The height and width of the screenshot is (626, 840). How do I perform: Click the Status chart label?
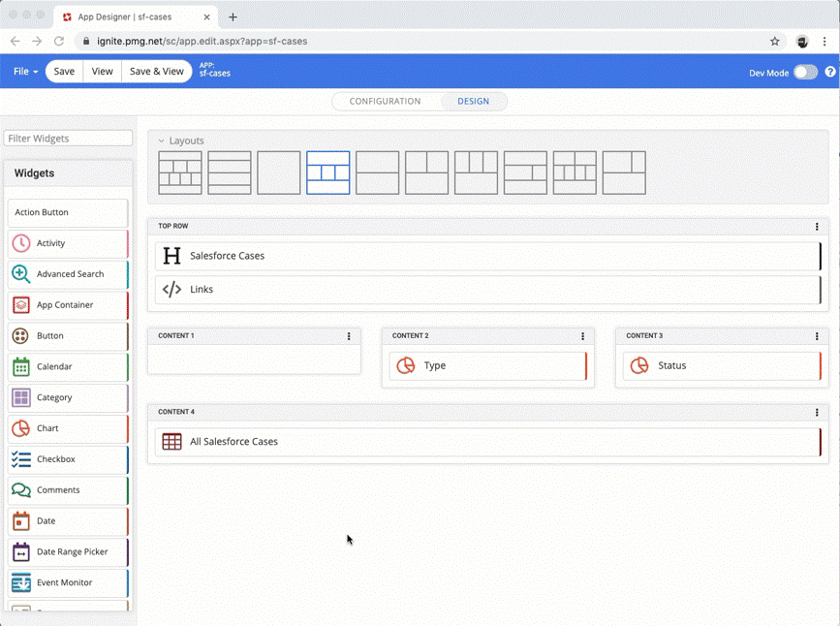[671, 365]
